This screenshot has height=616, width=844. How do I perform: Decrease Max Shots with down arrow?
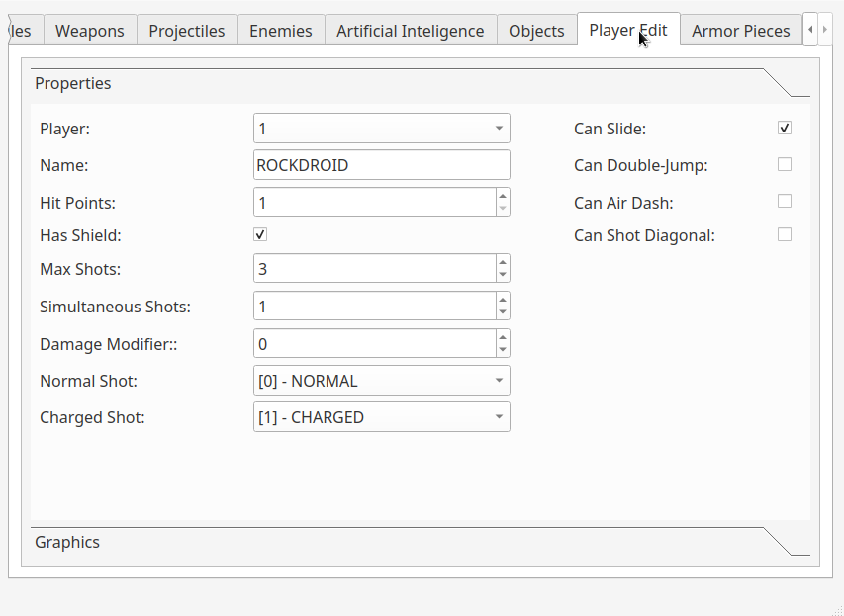(x=503, y=275)
